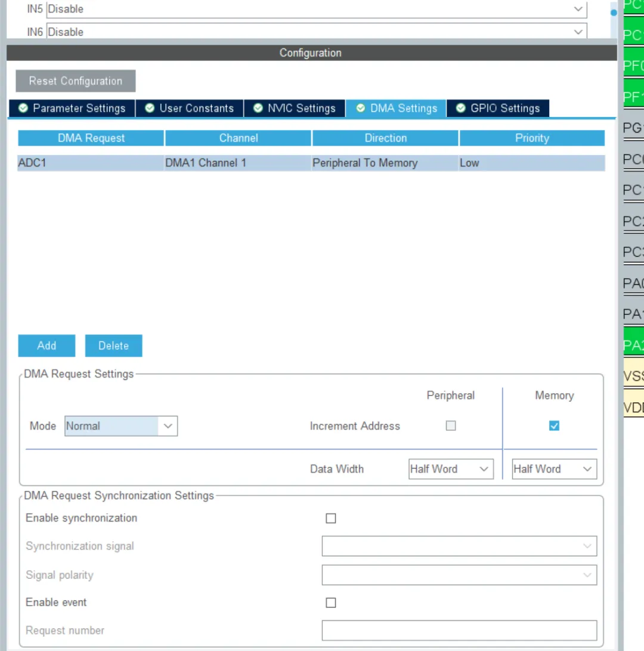Switch to the NVIC Settings tab
This screenshot has width=644, height=651.
tap(295, 108)
